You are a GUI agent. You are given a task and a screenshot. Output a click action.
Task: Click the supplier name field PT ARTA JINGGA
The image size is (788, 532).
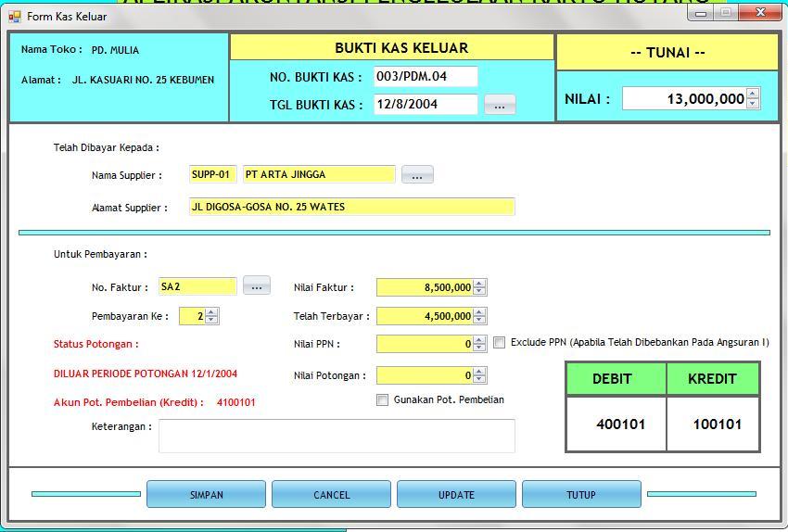[319, 174]
